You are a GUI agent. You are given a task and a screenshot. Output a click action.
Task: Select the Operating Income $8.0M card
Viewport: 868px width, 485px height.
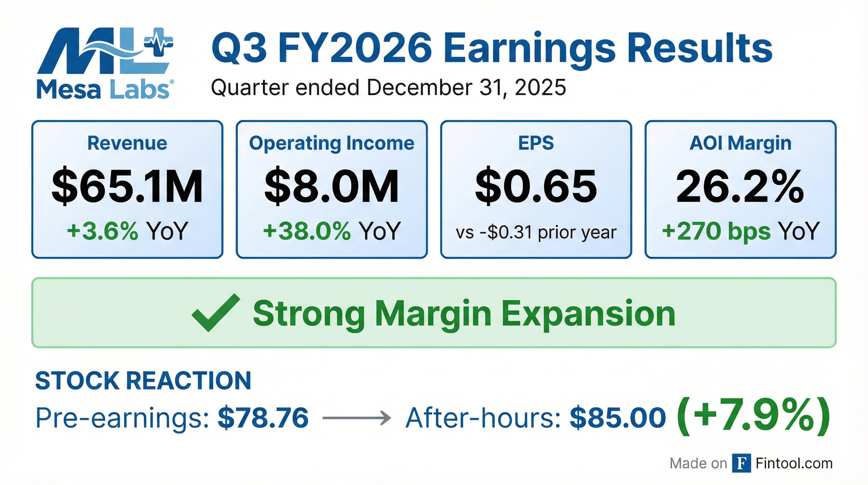(x=331, y=189)
